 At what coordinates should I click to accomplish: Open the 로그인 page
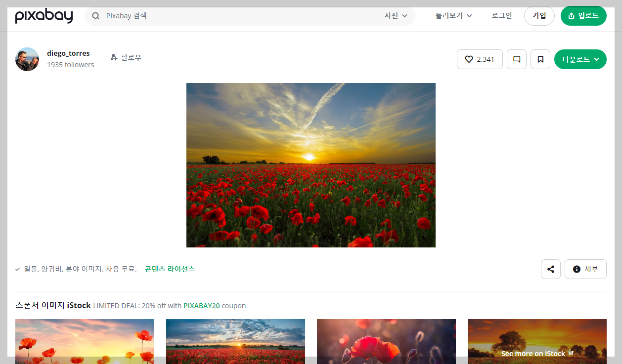[502, 16]
